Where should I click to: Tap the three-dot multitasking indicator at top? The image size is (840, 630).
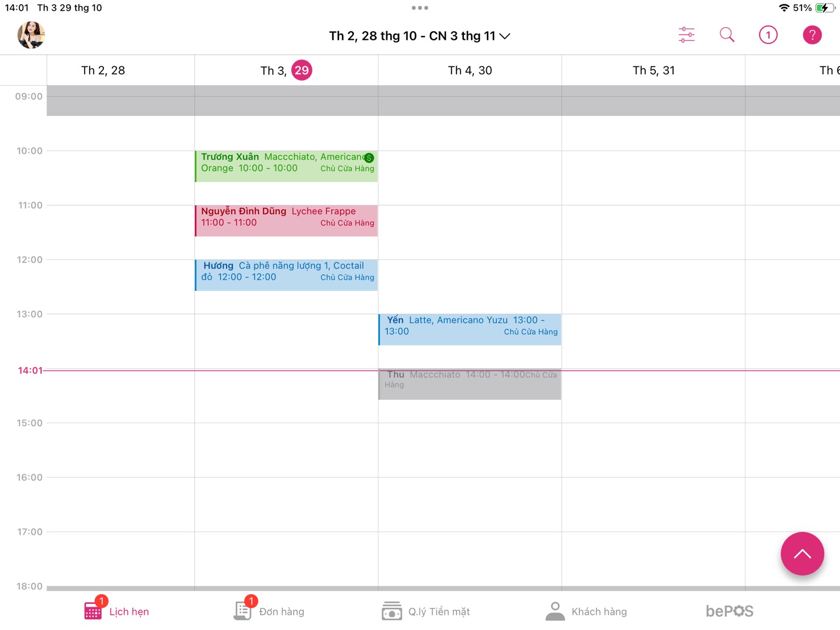420,8
